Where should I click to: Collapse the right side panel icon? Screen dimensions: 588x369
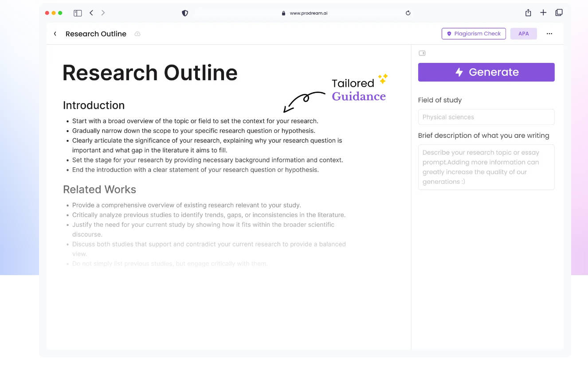pos(422,53)
